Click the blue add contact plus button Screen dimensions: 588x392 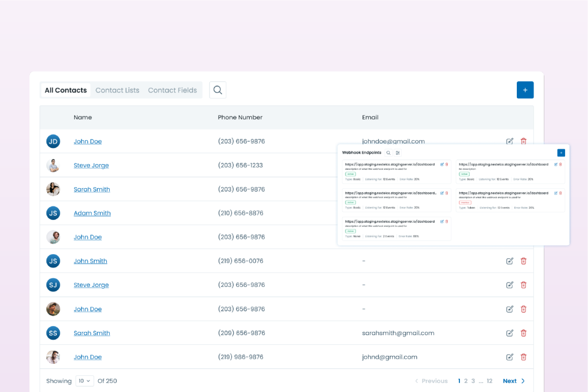click(525, 90)
